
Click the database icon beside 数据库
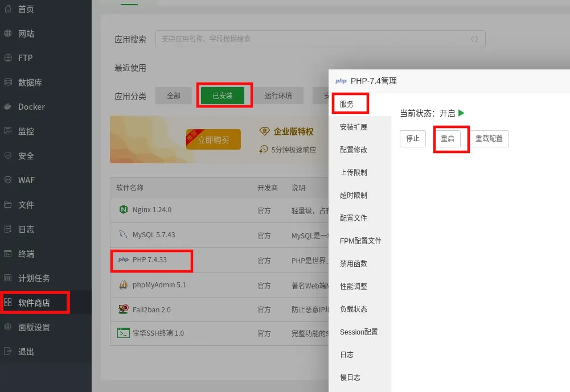point(7,82)
